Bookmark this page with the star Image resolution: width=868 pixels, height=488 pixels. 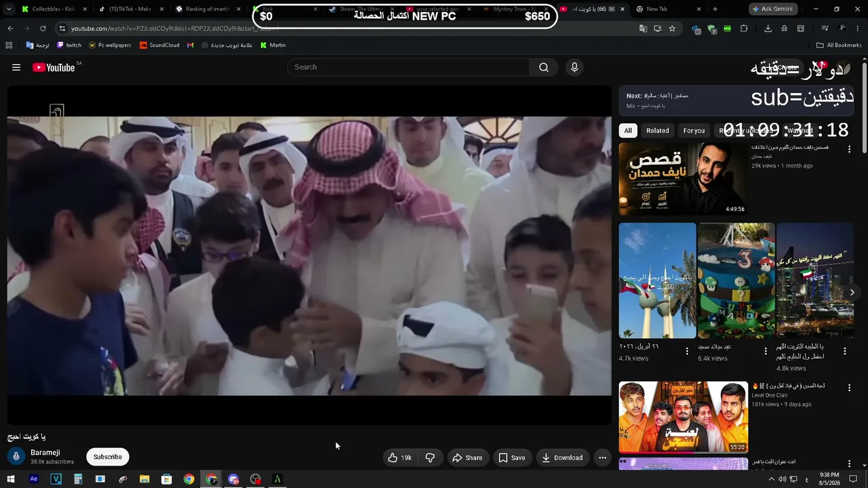[672, 28]
